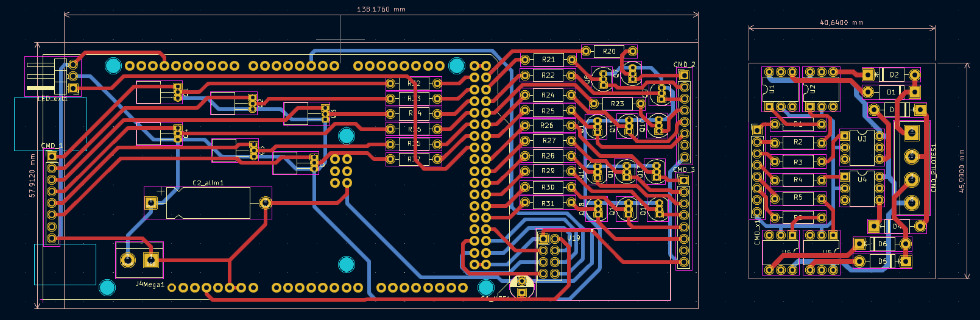Screen dimensions: 980x320
Task: Click the LED_ext1 connector footprint
Action: pos(52,76)
